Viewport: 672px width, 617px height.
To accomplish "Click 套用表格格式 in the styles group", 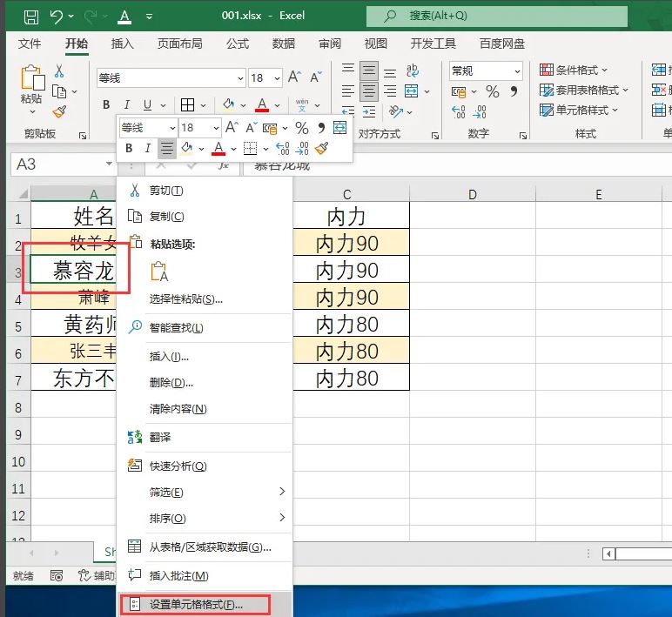I will point(584,90).
